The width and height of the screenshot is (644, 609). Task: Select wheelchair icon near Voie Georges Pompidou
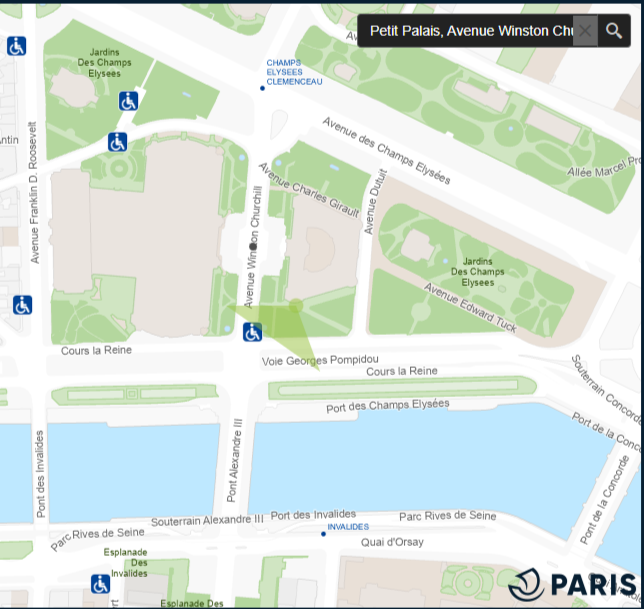[253, 332]
